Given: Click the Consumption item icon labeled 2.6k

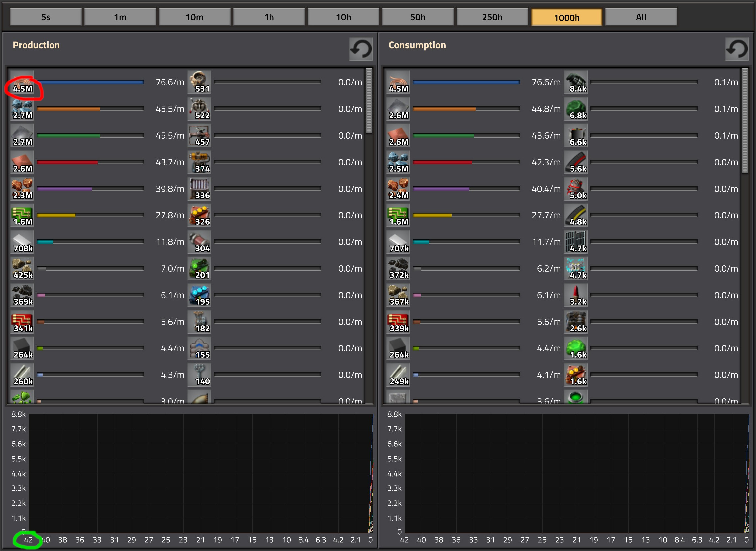Looking at the screenshot, I should pyautogui.click(x=576, y=322).
